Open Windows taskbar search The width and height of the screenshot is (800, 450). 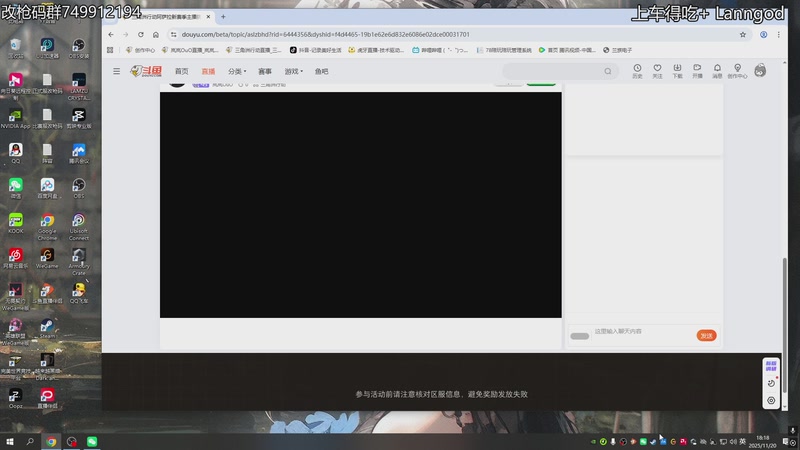click(x=30, y=441)
